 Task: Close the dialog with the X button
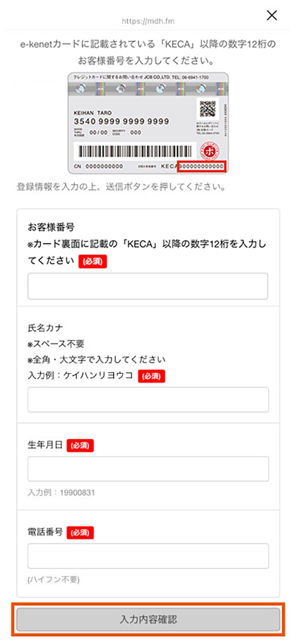pos(272,15)
